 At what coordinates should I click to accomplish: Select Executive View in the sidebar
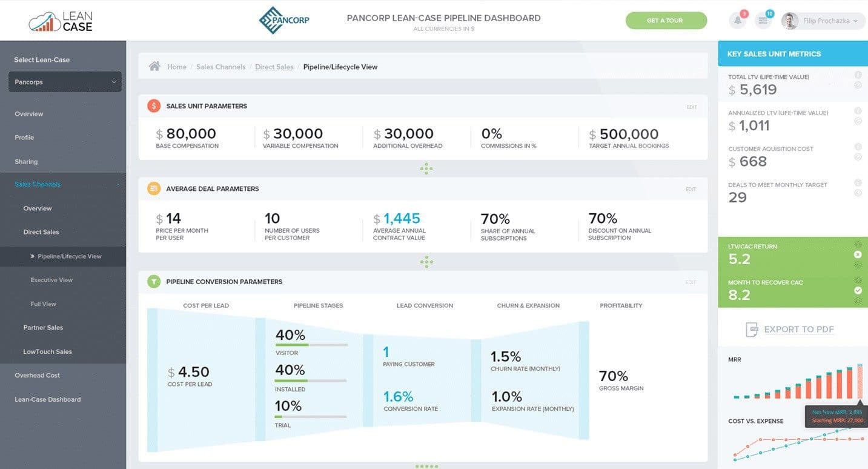(51, 280)
